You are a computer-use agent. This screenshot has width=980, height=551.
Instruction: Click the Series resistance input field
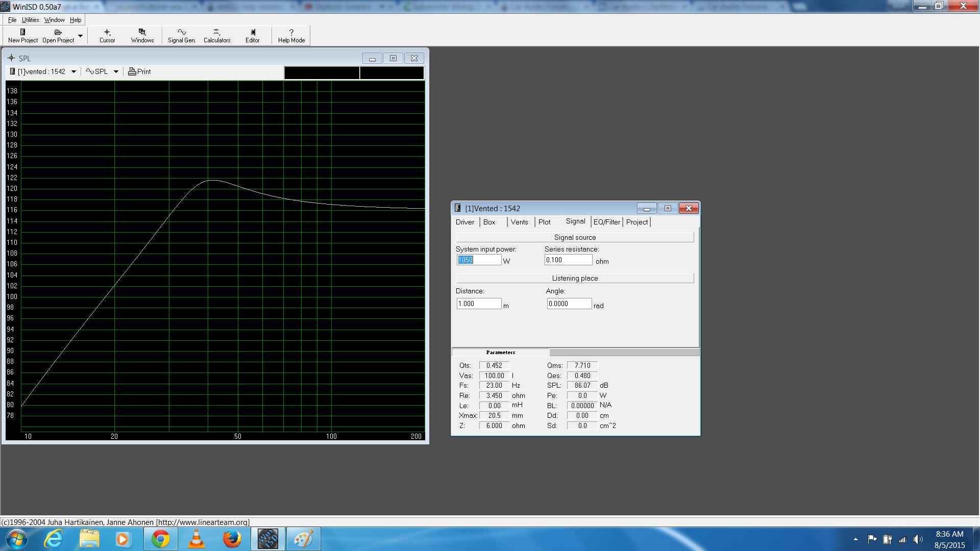568,260
